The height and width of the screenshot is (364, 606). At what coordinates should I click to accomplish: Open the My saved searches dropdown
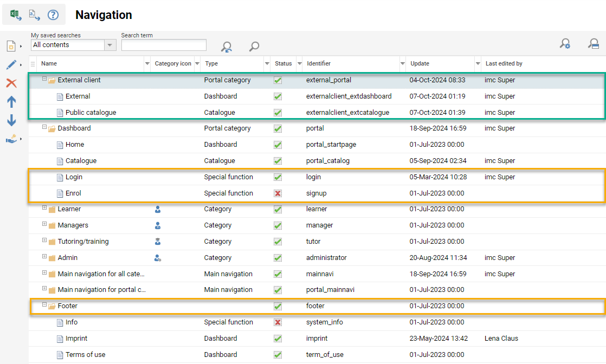point(111,45)
